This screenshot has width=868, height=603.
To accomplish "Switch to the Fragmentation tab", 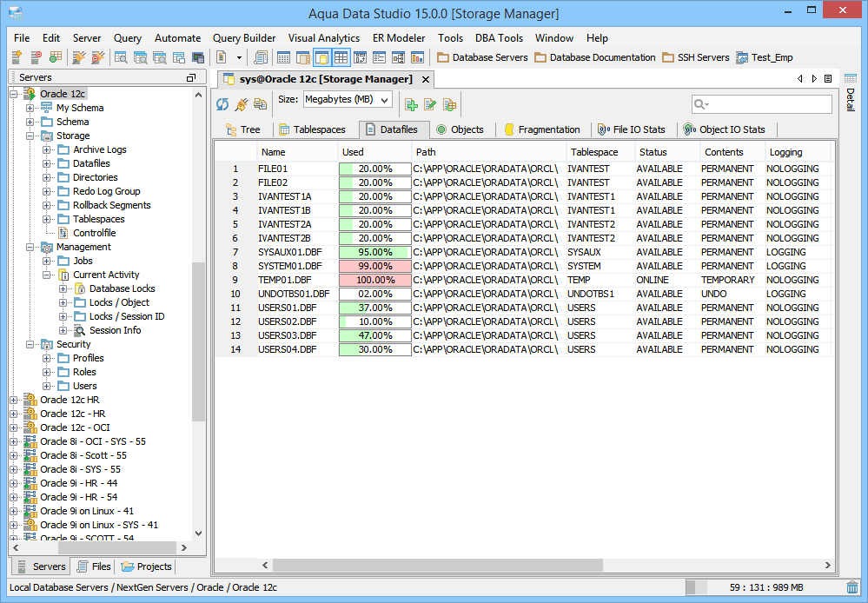I will (542, 129).
